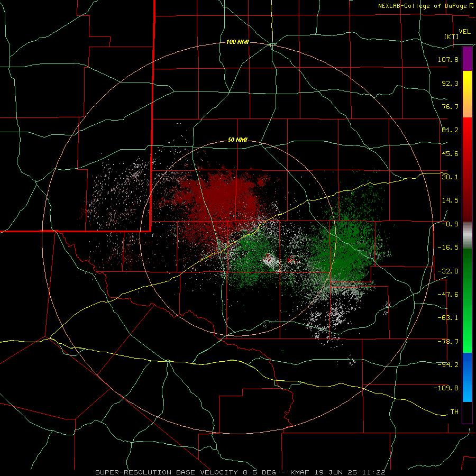Click the 100 NMI range ring label

(237, 42)
